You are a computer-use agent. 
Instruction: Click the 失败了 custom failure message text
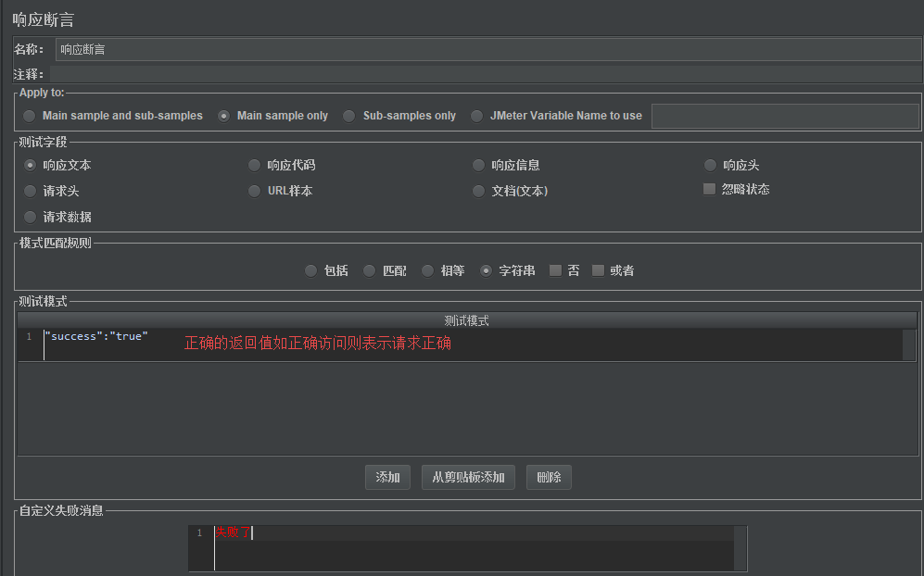coord(233,532)
